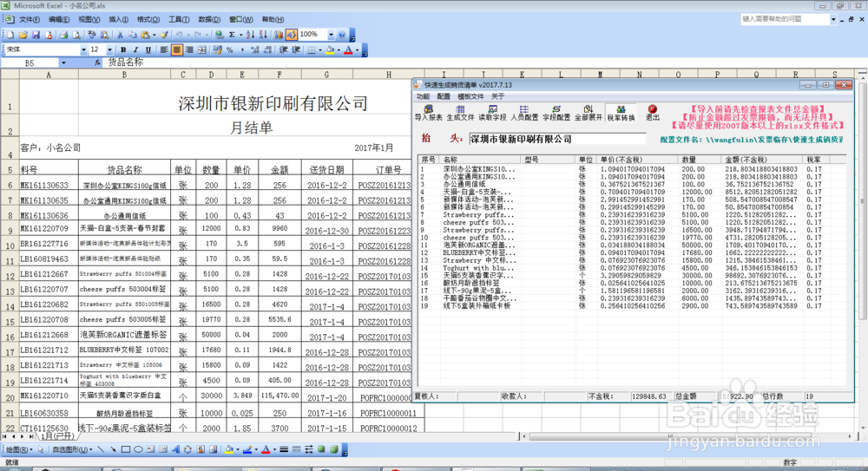The width and height of the screenshot is (868, 471).
Task: Click column header G in Excel
Action: [326, 75]
